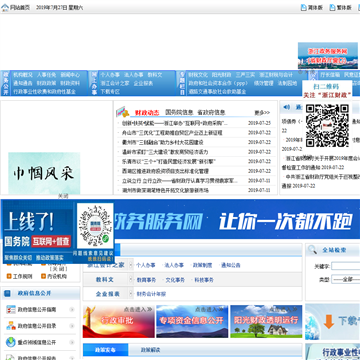
Task: Click the 财政动态 chart icon
Action: [122, 112]
